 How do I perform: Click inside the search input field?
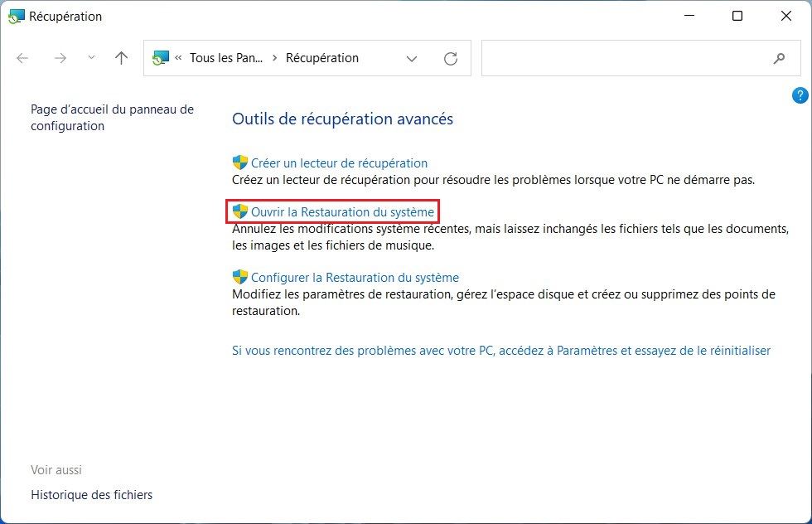pos(621,58)
